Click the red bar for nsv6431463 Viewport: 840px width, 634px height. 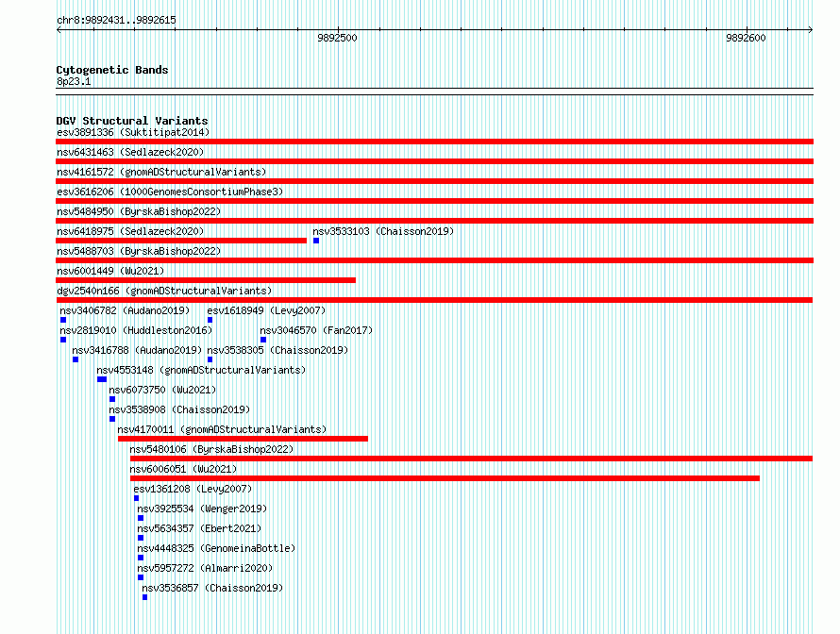point(434,161)
